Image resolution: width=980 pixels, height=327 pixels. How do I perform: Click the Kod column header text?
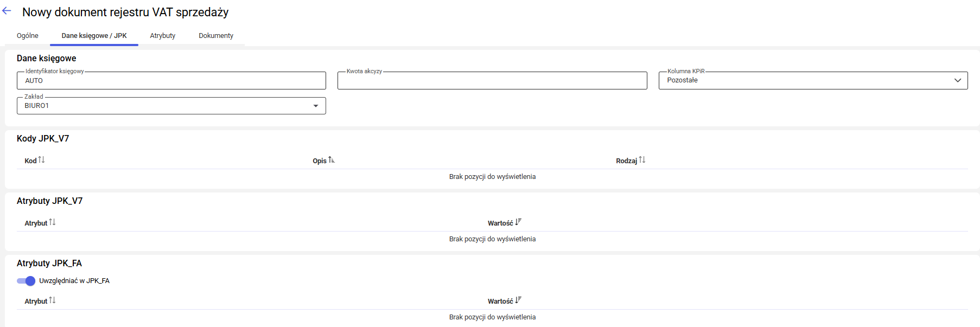click(30, 161)
